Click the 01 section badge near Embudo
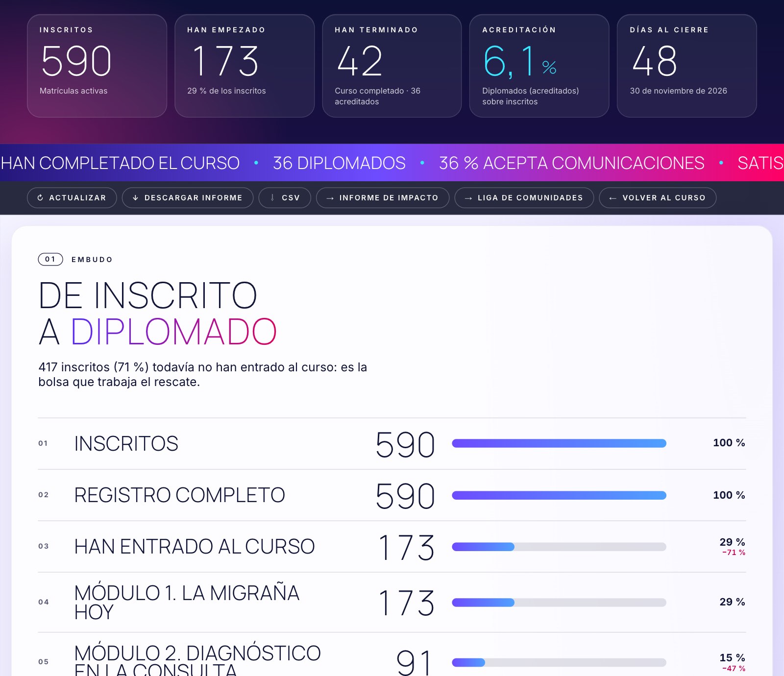Viewport: 784px width, 676px height. click(x=50, y=259)
